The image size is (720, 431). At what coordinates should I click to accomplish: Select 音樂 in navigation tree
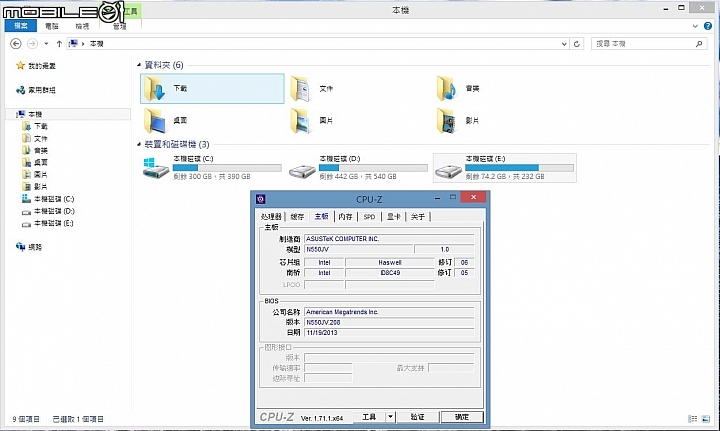tap(40, 151)
